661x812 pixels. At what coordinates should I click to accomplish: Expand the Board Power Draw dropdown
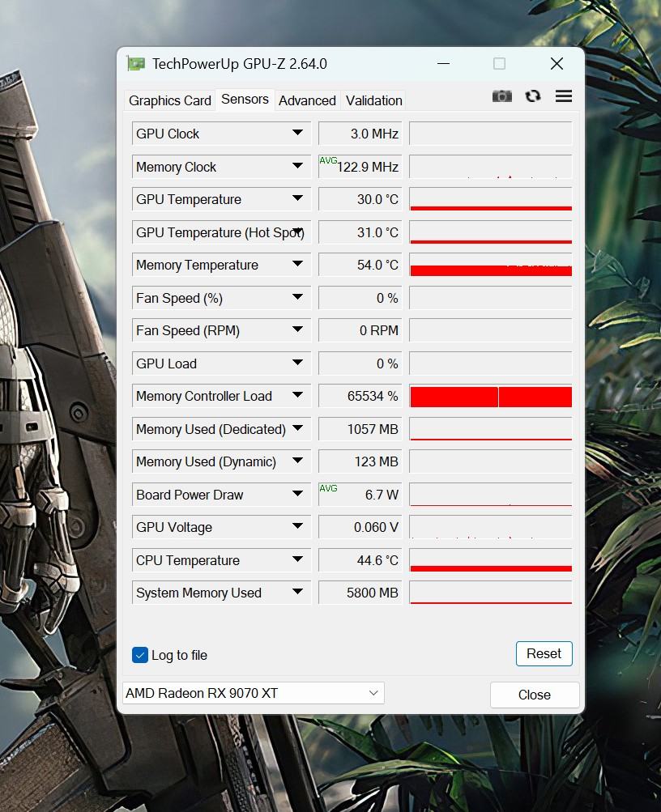point(297,494)
